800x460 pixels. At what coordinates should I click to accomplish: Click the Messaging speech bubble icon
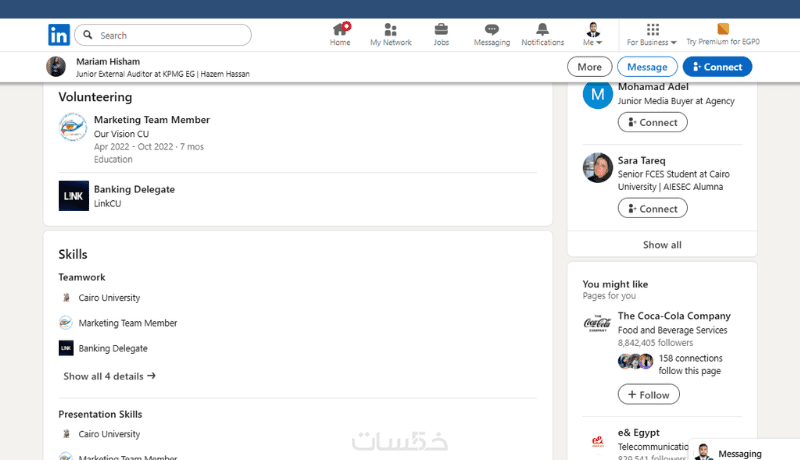492,30
